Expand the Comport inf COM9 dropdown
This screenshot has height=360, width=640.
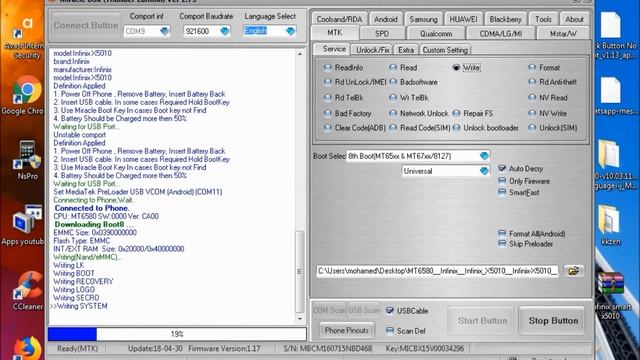[164, 31]
